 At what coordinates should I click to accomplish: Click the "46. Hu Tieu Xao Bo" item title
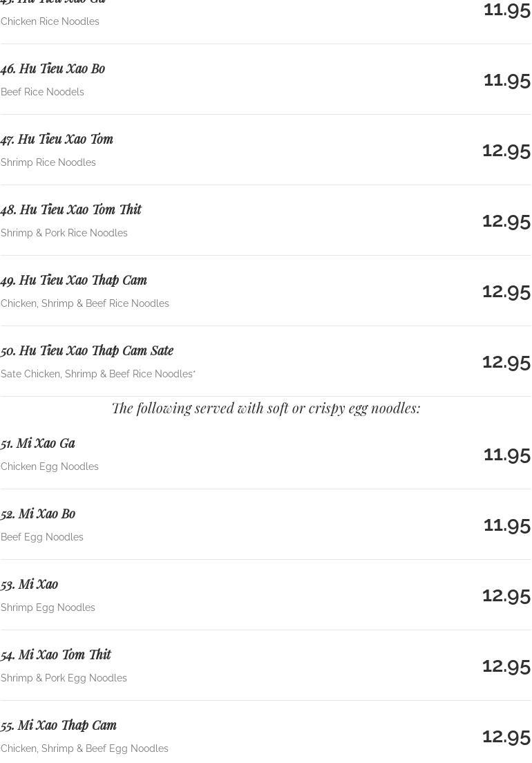click(x=53, y=68)
